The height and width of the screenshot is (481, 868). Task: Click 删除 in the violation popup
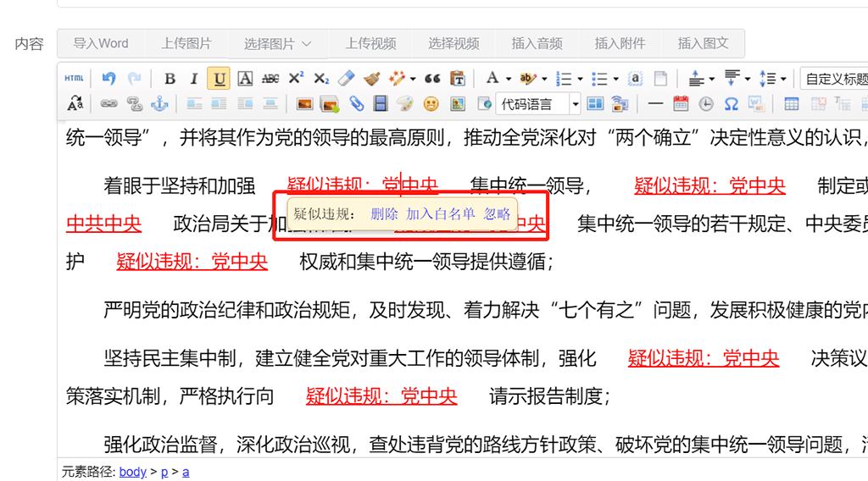tap(384, 214)
